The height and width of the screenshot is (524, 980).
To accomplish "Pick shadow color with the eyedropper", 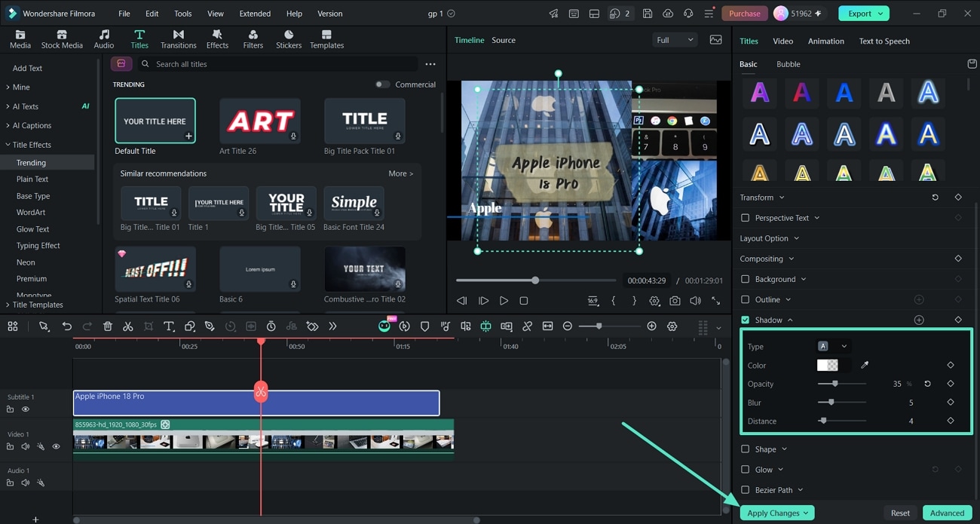I will pyautogui.click(x=865, y=365).
